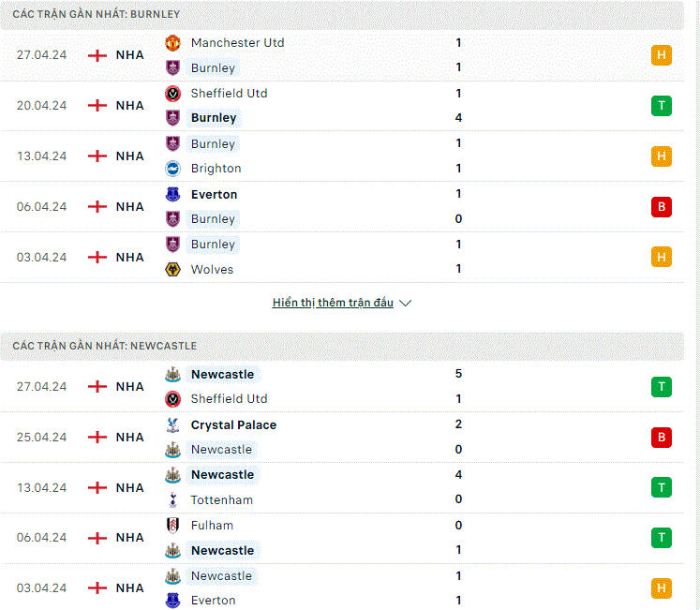Click the Brighton club crest icon
Viewport: 700px width, 610px height.
pos(172,169)
